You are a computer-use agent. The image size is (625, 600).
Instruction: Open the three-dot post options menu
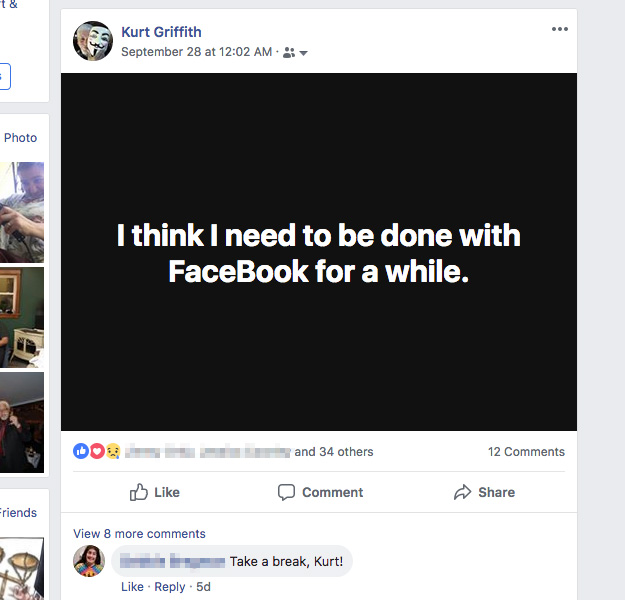click(559, 29)
